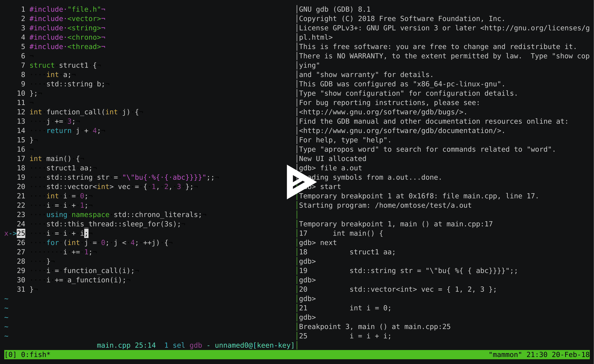Click 'i = function_call(i);' on line 29
Screen dimensions: 594x364
[x=90, y=270]
